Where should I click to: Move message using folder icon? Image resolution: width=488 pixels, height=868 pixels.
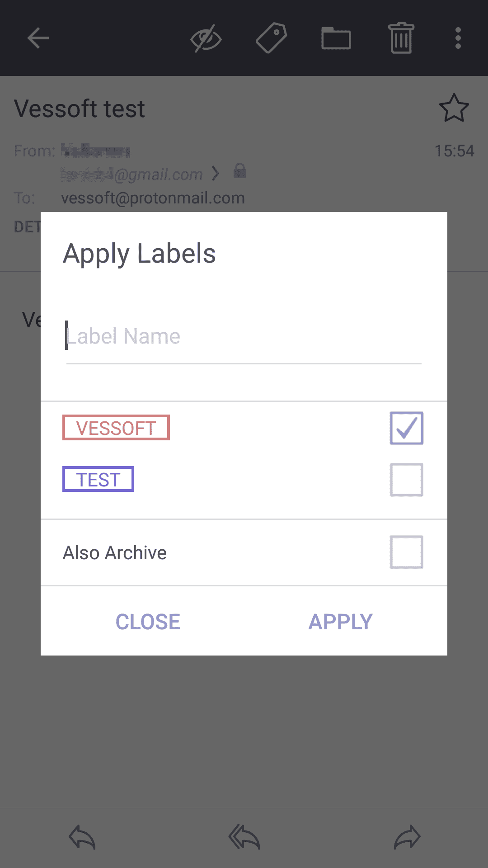coord(336,38)
